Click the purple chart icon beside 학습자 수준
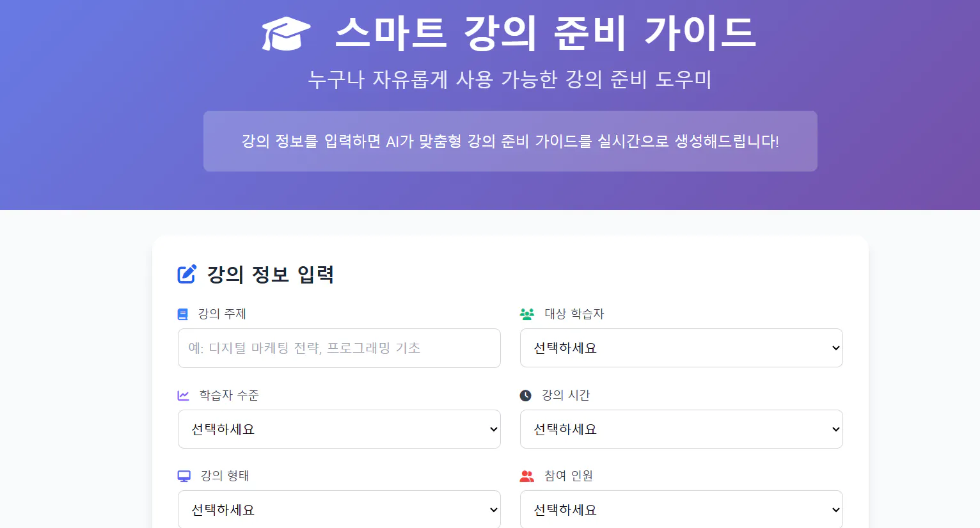The image size is (980, 528). coord(183,395)
